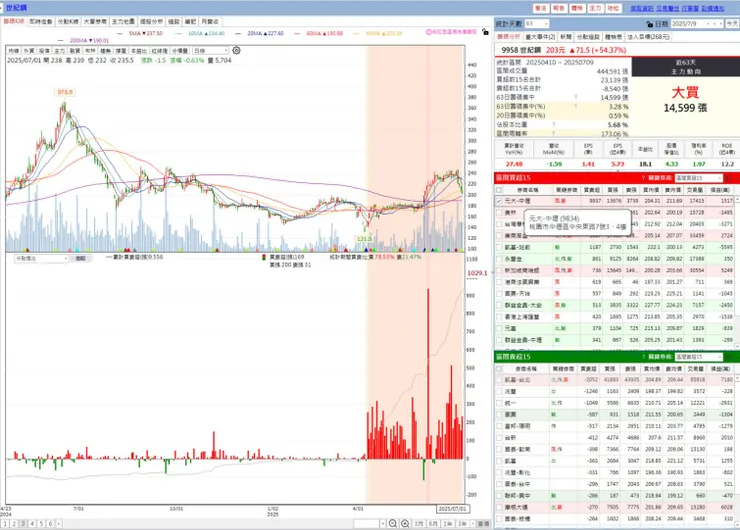
Task: Tick checkbox for 統一 seller row
Action: point(499,403)
